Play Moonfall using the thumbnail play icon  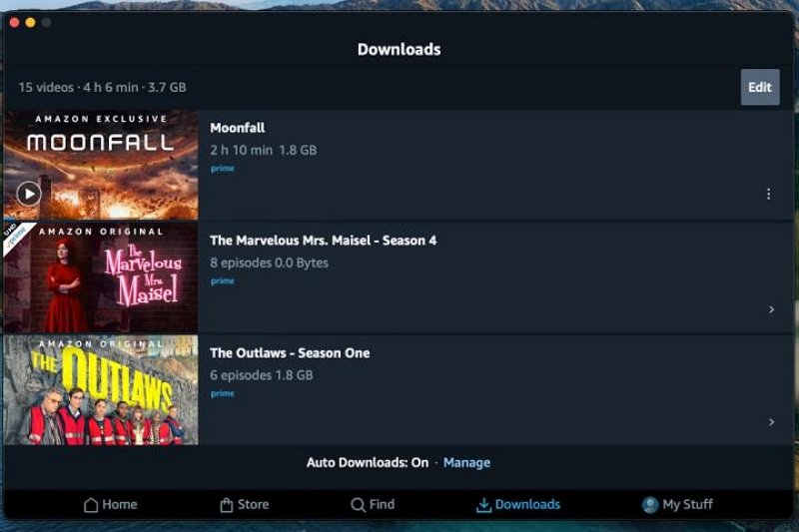[29, 194]
